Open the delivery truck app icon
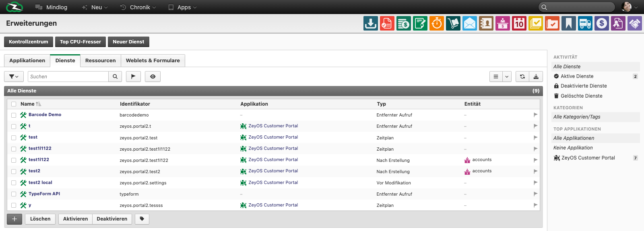 [x=585, y=23]
